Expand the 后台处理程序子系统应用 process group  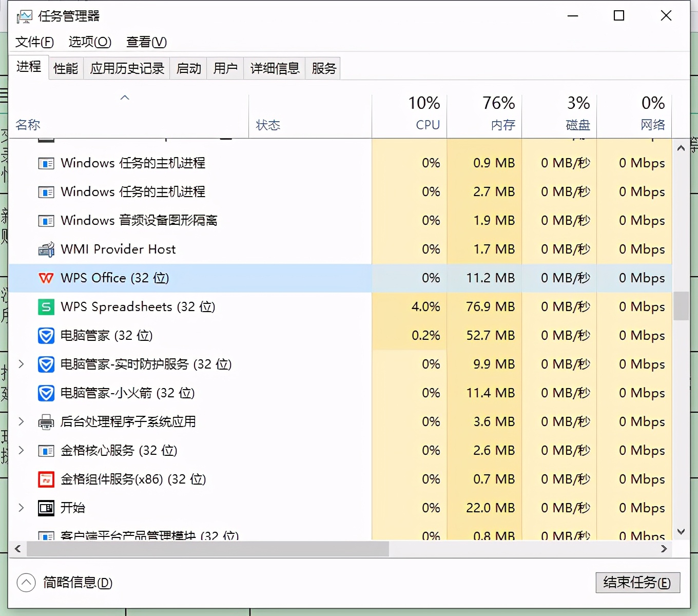click(21, 421)
